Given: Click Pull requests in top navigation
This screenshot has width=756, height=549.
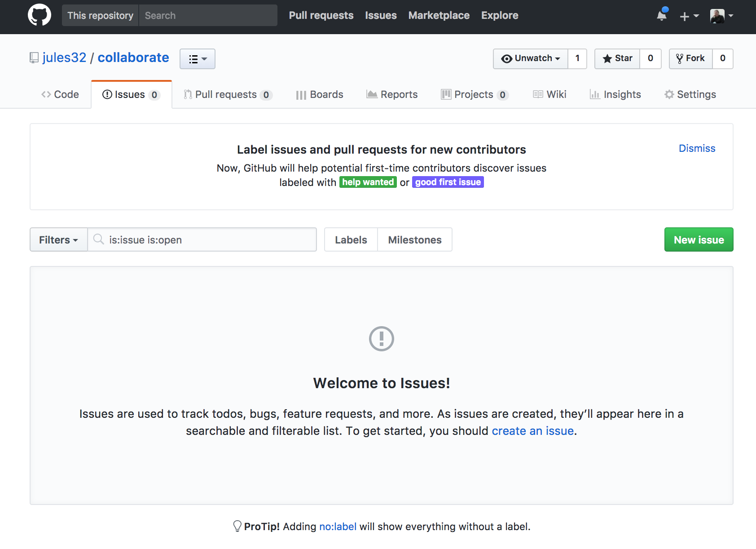Looking at the screenshot, I should 321,15.
